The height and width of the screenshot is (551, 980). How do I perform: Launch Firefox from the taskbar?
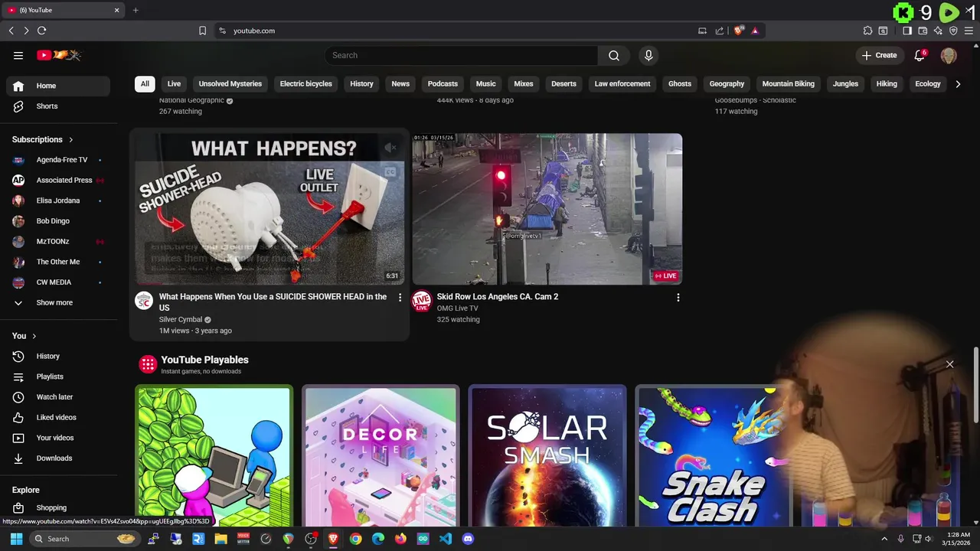(400, 539)
